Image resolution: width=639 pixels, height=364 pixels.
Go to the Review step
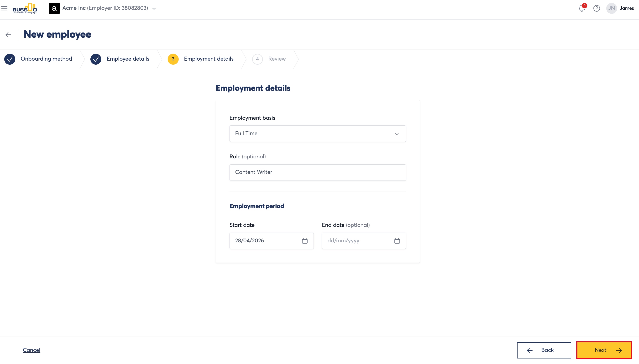pyautogui.click(x=277, y=59)
